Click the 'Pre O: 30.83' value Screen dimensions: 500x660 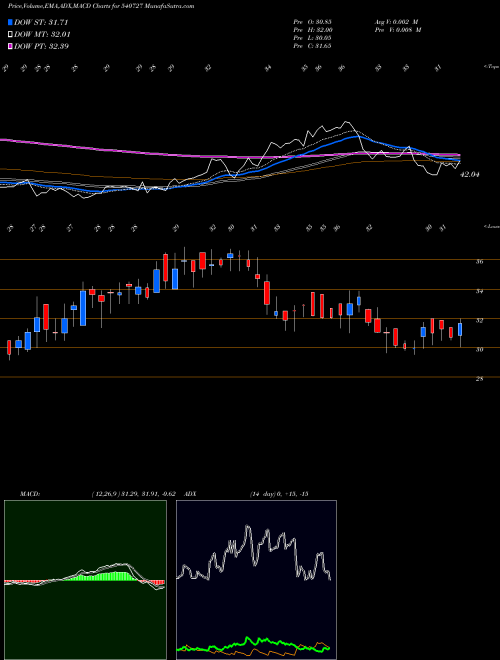312,22
